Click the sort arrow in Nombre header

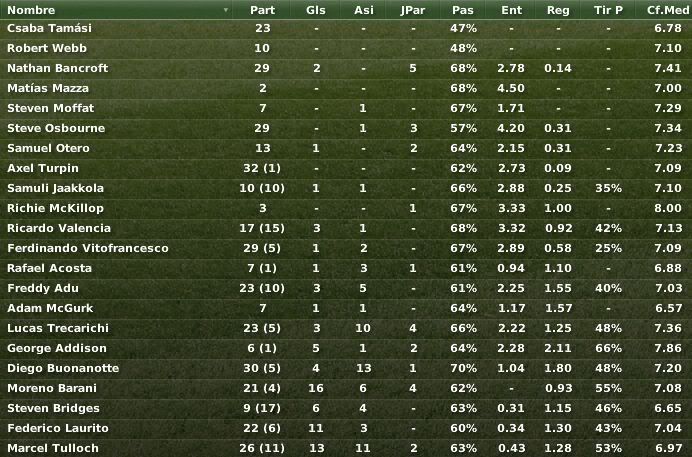[226, 10]
